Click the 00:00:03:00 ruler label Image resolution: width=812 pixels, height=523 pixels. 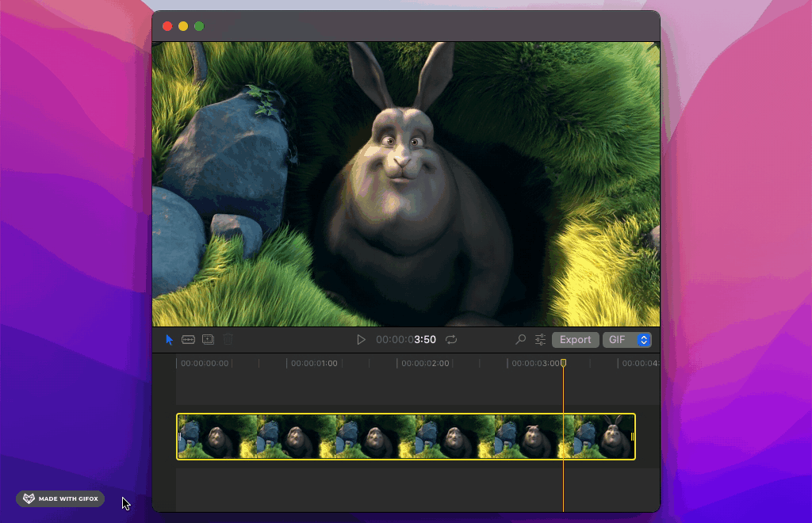535,364
